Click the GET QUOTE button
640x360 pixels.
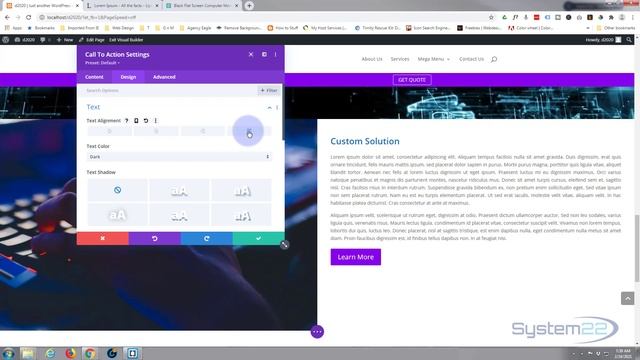coord(412,80)
